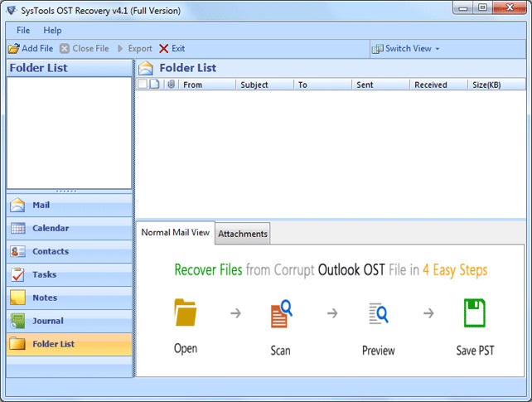Image resolution: width=532 pixels, height=402 pixels.
Task: Click the Switch View label
Action: (x=409, y=49)
